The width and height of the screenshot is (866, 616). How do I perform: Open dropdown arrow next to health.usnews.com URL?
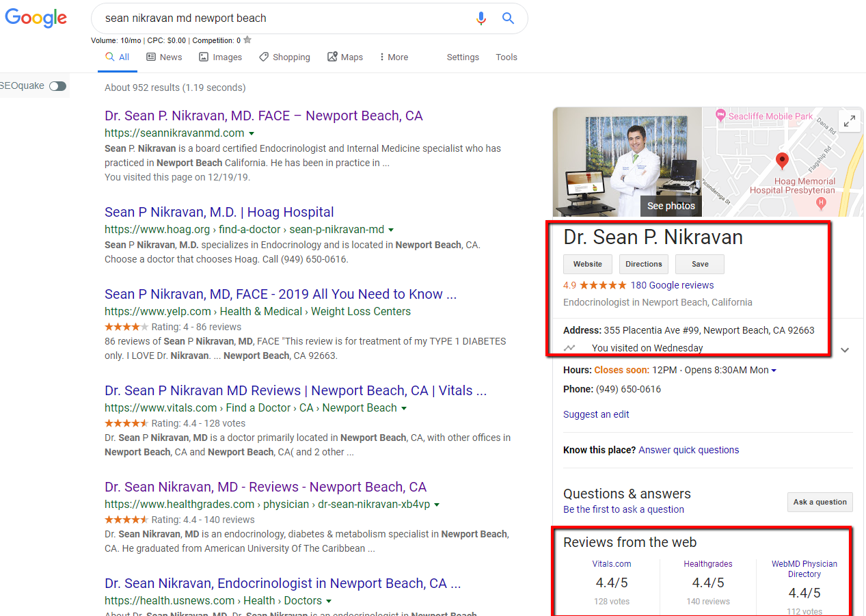click(329, 601)
